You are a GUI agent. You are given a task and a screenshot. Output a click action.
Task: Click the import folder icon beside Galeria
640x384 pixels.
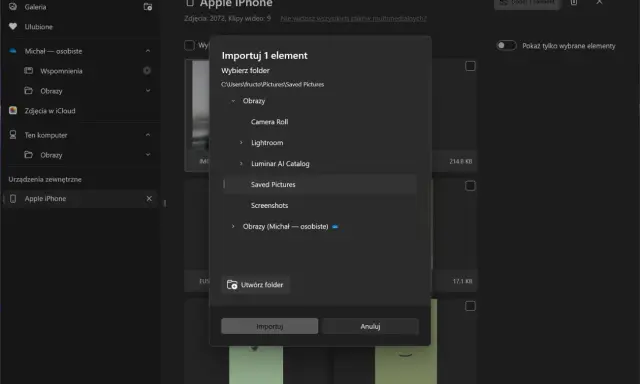tap(148, 7)
